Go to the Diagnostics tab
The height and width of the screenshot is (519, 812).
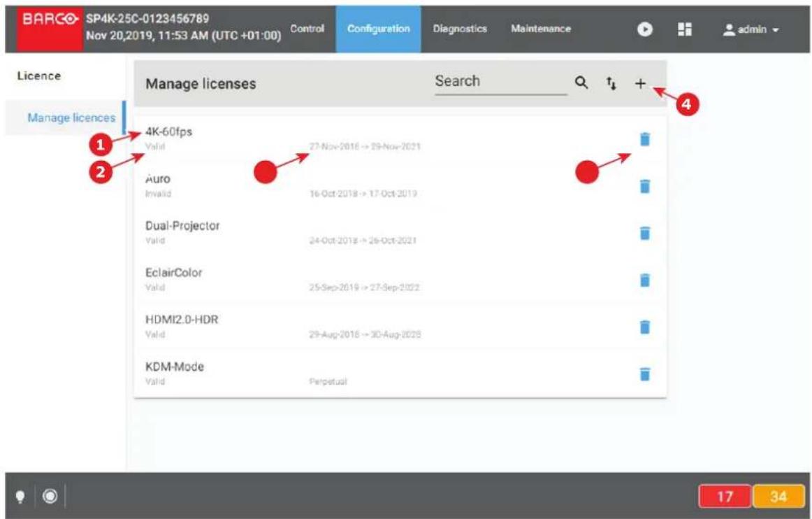[x=460, y=29]
